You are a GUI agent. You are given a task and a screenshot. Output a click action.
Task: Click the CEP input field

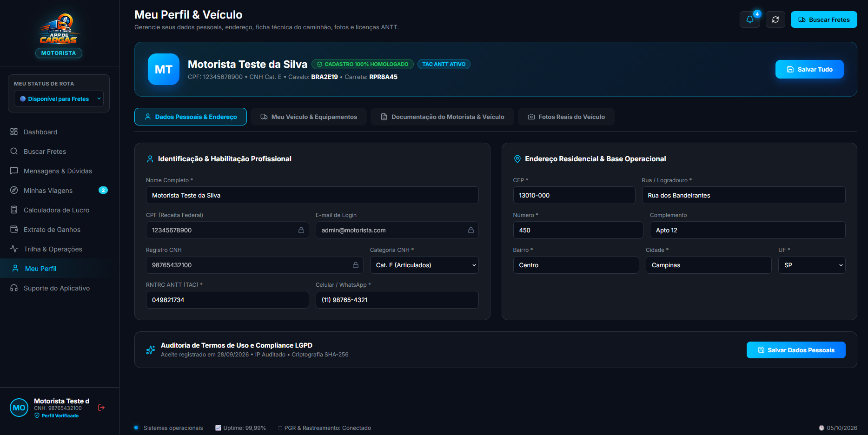pos(574,195)
